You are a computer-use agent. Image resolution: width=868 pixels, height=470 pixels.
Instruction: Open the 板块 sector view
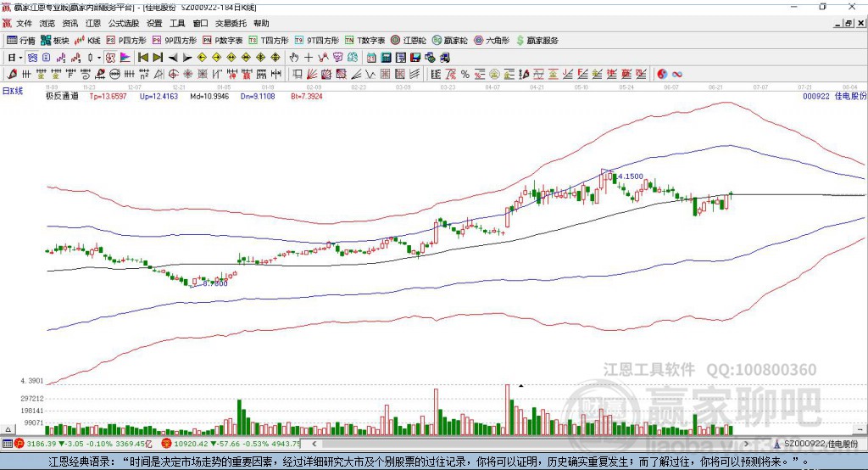point(55,41)
